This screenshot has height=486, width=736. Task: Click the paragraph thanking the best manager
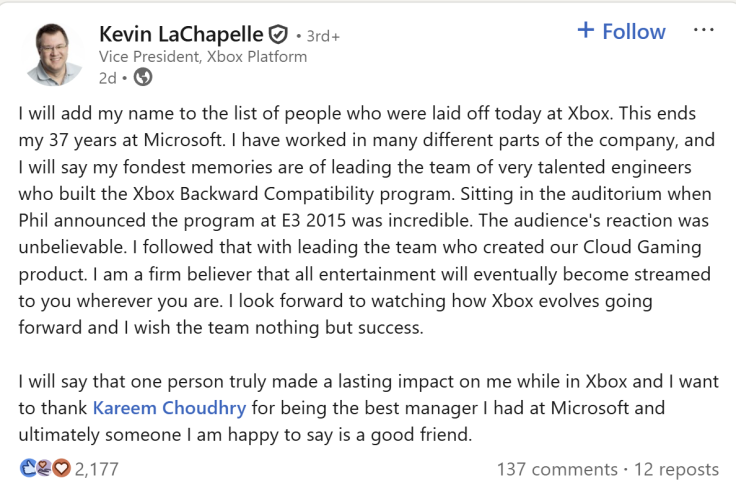click(368, 408)
